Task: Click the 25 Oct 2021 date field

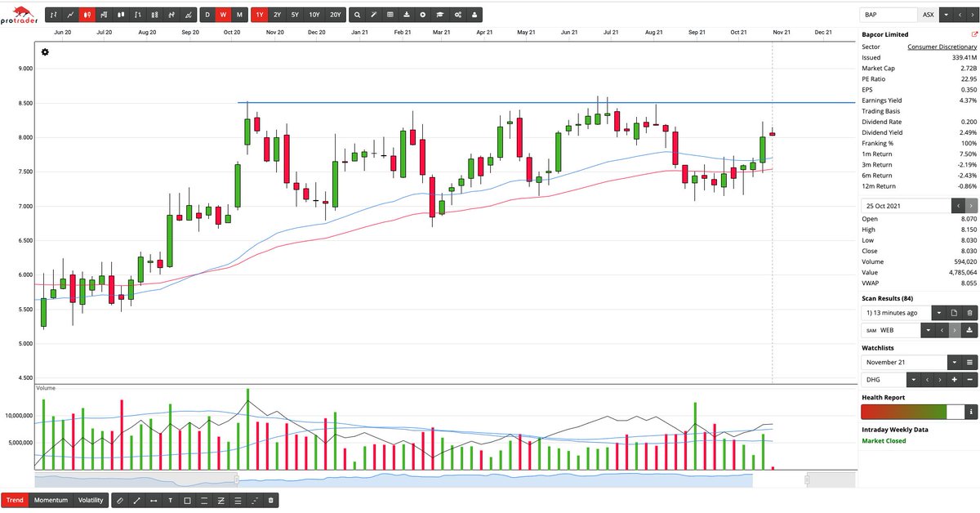Action: pyautogui.click(x=906, y=206)
